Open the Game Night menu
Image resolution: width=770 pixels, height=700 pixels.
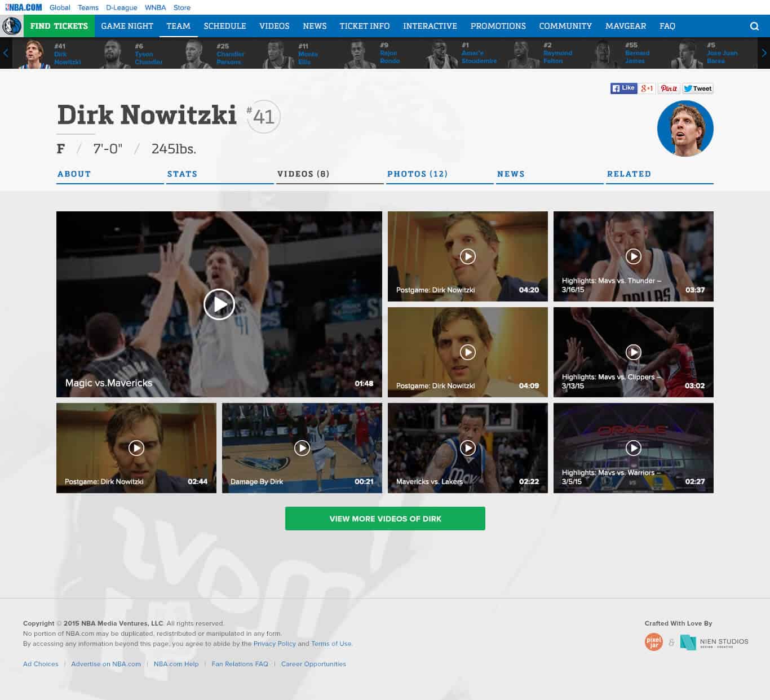pyautogui.click(x=127, y=26)
